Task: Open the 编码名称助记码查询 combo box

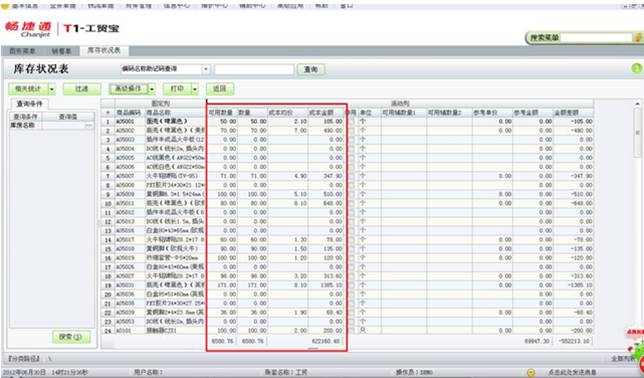Action: [x=166, y=69]
